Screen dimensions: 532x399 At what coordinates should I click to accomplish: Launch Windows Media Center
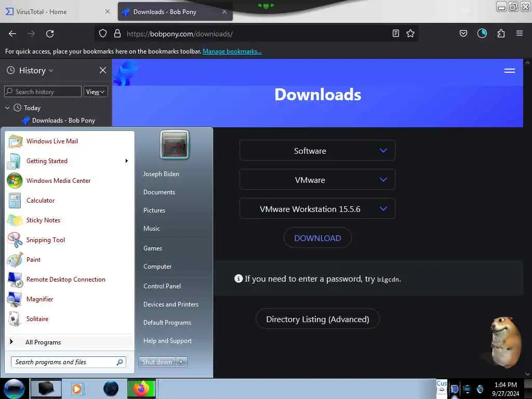click(x=70, y=180)
